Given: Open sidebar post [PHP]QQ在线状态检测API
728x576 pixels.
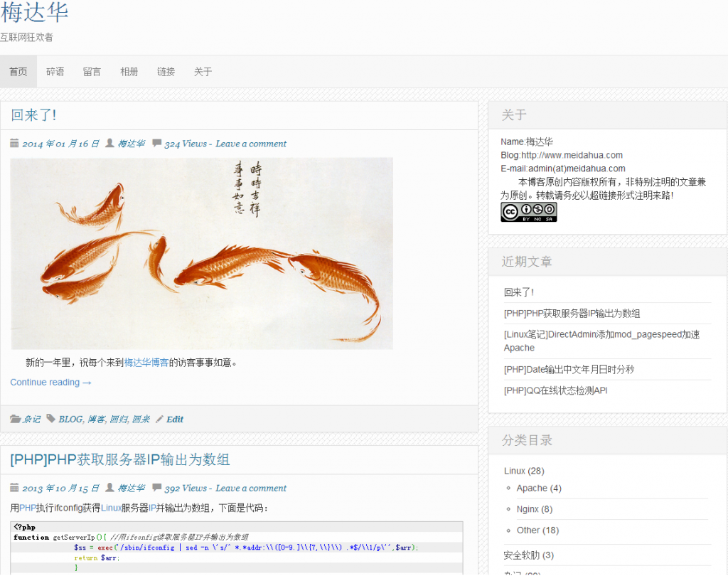Looking at the screenshot, I should (555, 390).
